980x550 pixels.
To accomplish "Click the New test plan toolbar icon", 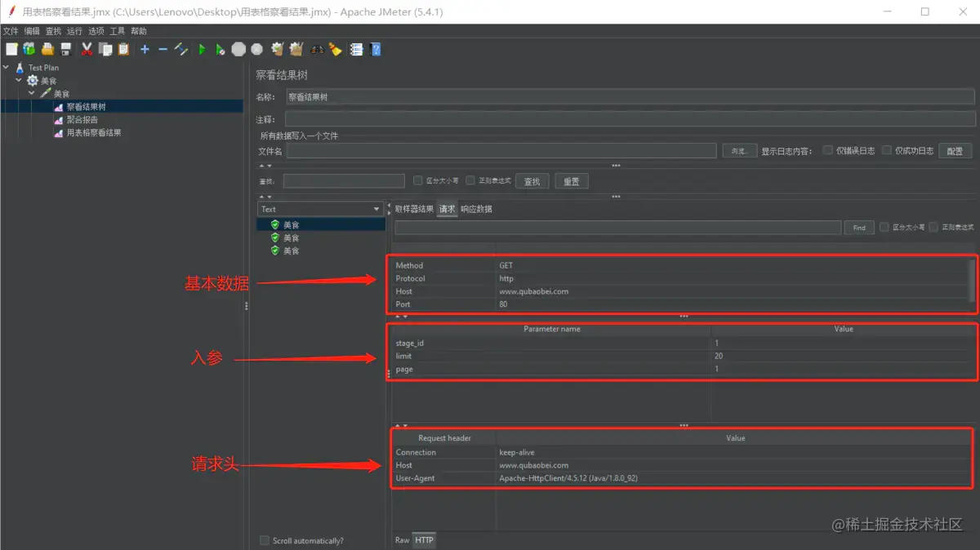I will 11,49.
